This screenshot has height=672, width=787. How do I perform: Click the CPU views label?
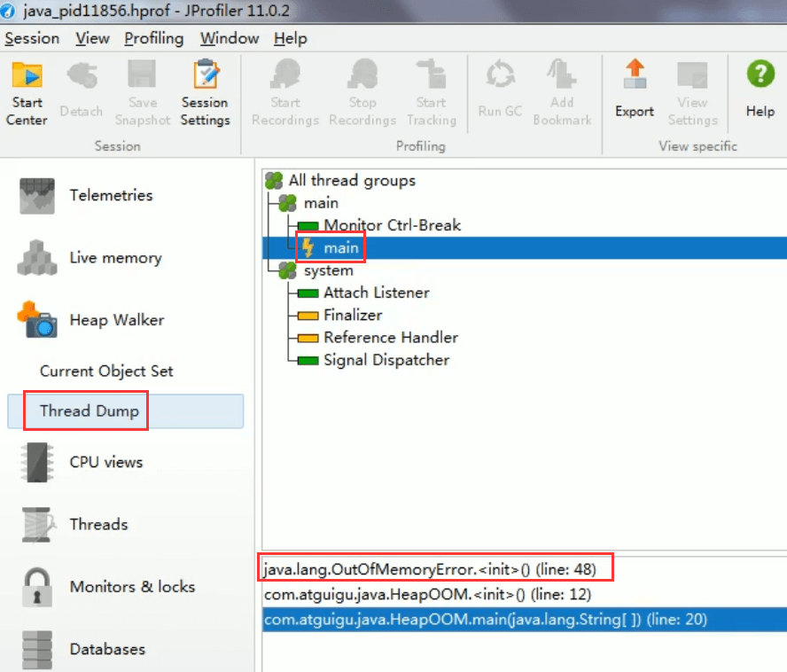click(x=105, y=462)
